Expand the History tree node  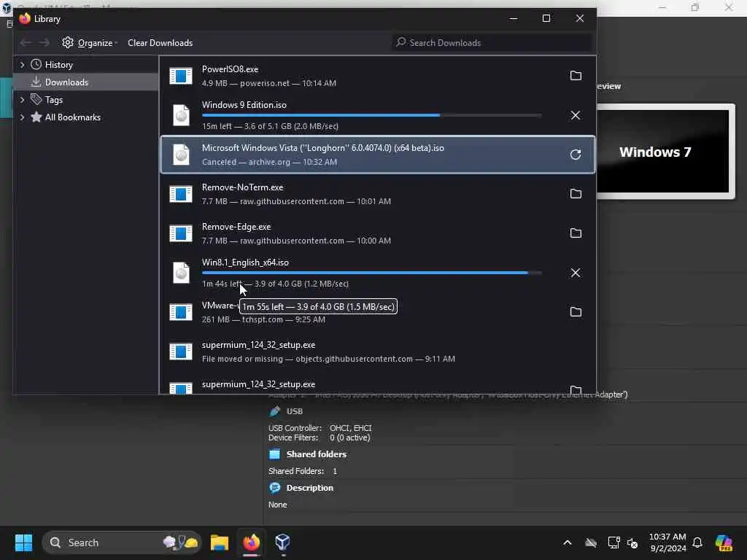22,65
